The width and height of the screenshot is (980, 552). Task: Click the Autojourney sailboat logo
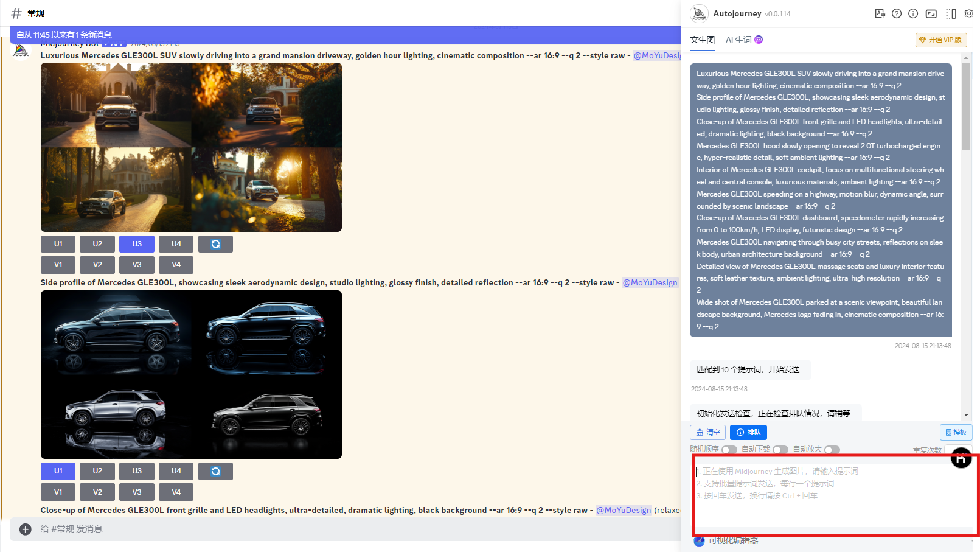699,13
